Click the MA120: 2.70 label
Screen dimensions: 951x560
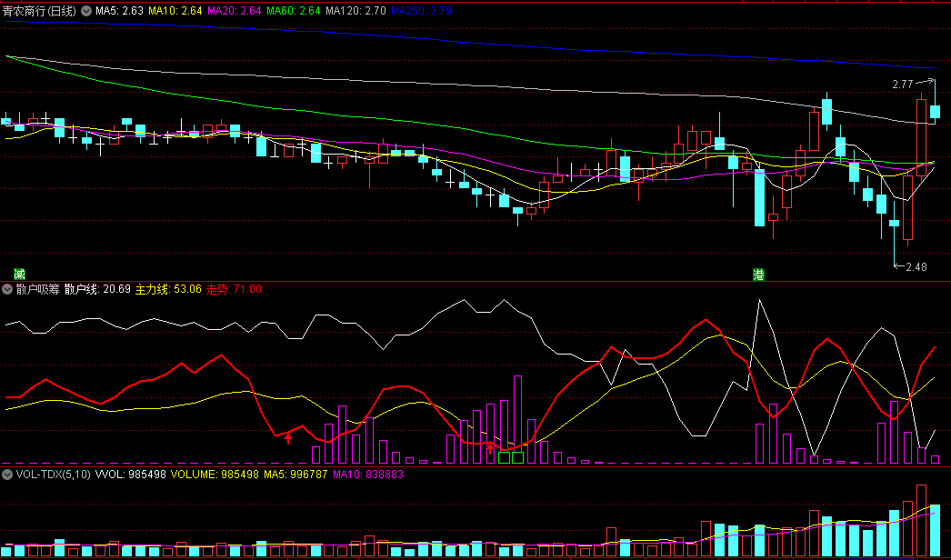click(355, 11)
